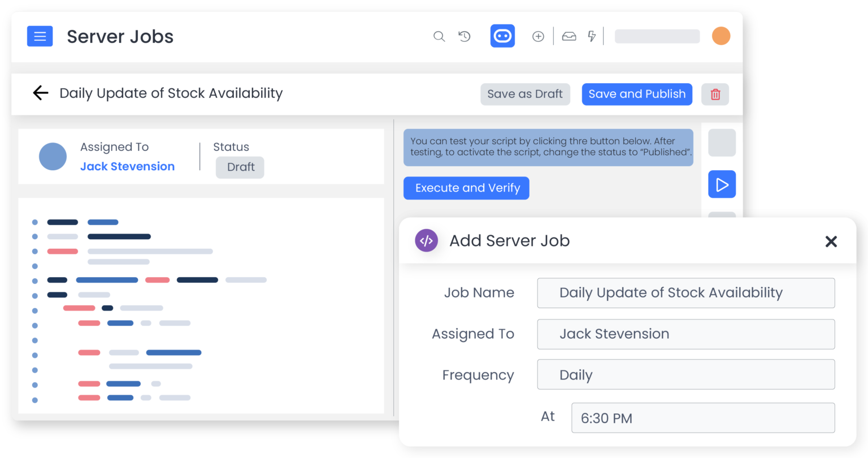Go back using the left arrow

[x=40, y=93]
